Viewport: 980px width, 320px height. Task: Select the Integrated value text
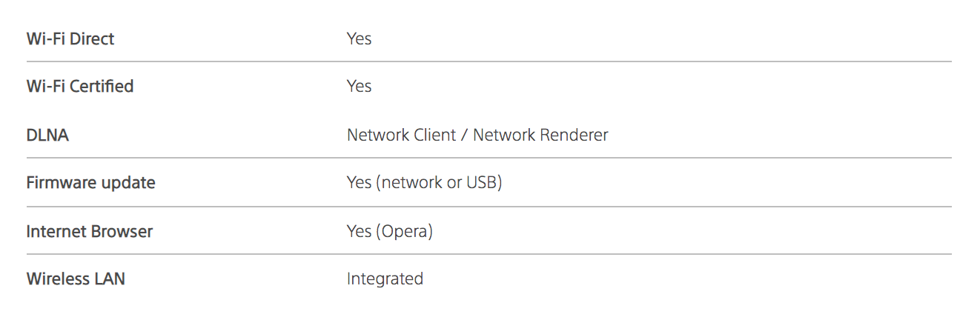pyautogui.click(x=385, y=279)
